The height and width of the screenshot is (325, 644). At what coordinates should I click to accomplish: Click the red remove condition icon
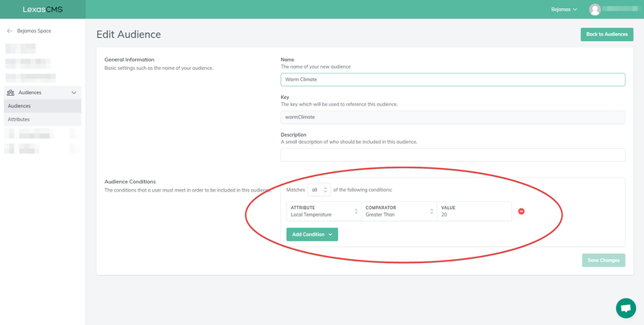click(x=521, y=212)
